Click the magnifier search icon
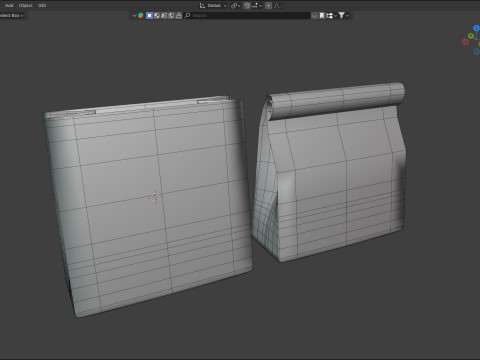480x360 pixels. click(x=187, y=15)
